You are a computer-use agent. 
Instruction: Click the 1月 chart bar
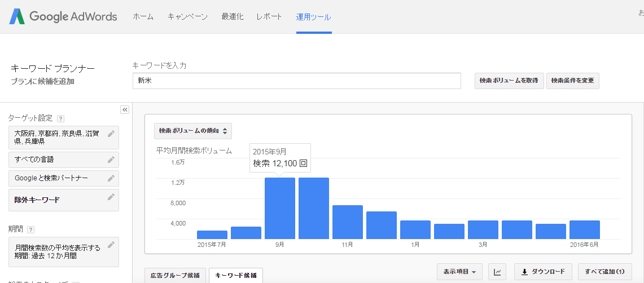(415, 230)
